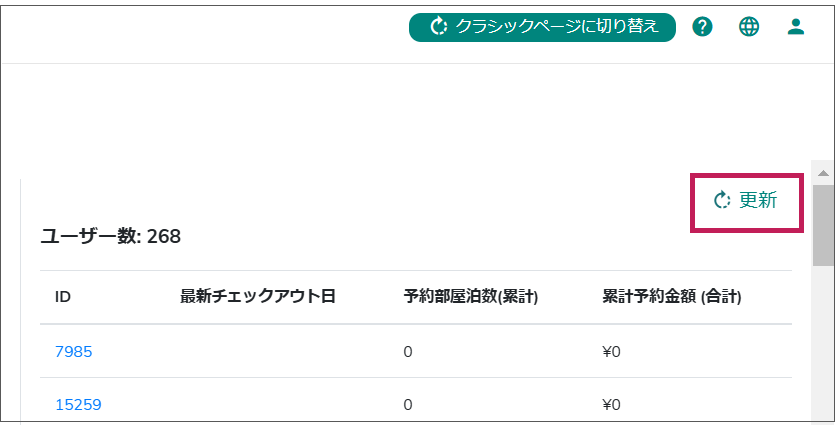Click the ¥0 amount in row 15259
The image size is (836, 427).
pos(612,404)
